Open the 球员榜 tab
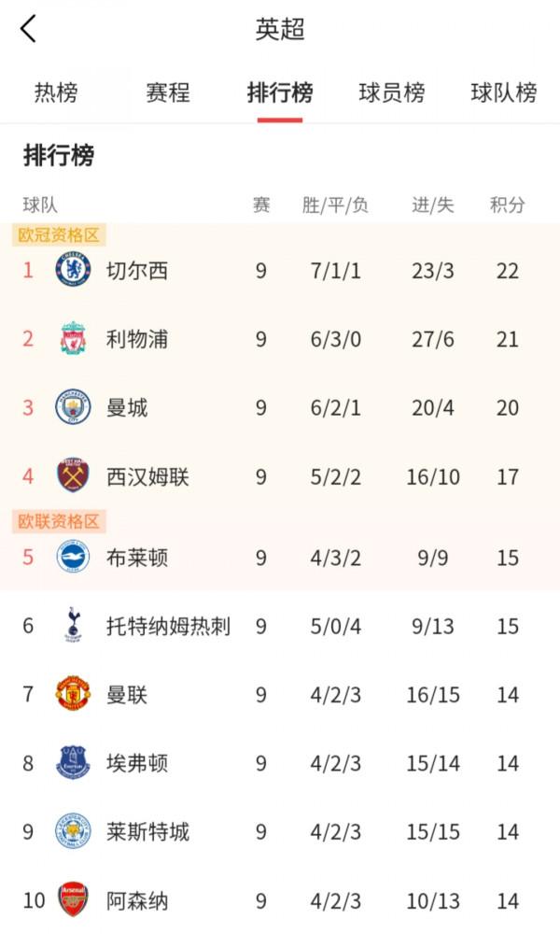560x934 pixels. coord(390,92)
